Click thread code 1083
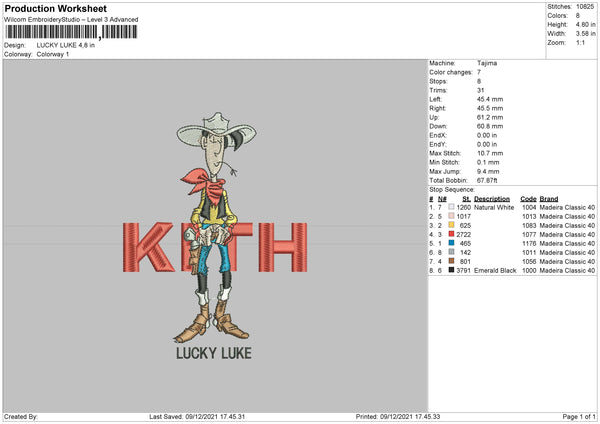Screen dimensions: 600x424 tap(529, 225)
